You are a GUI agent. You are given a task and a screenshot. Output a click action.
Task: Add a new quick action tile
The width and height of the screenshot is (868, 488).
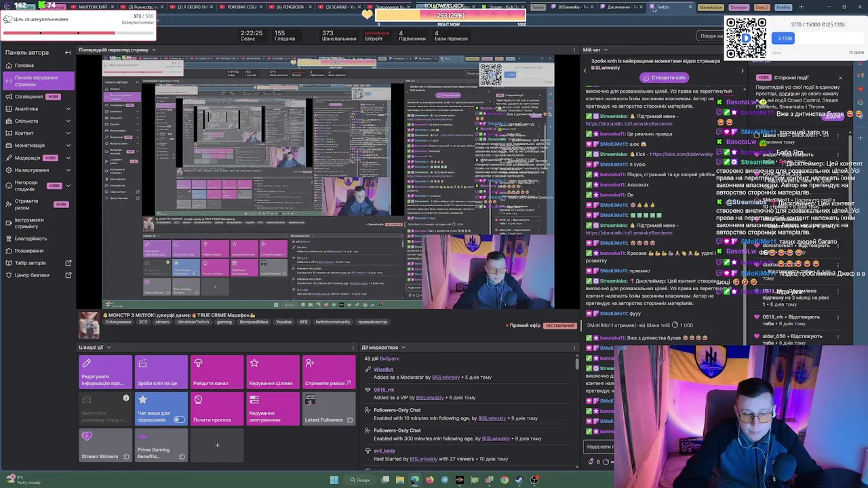point(216,445)
